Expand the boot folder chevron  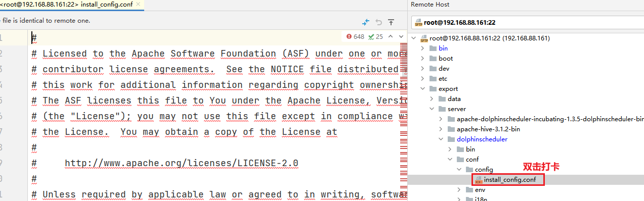point(423,59)
